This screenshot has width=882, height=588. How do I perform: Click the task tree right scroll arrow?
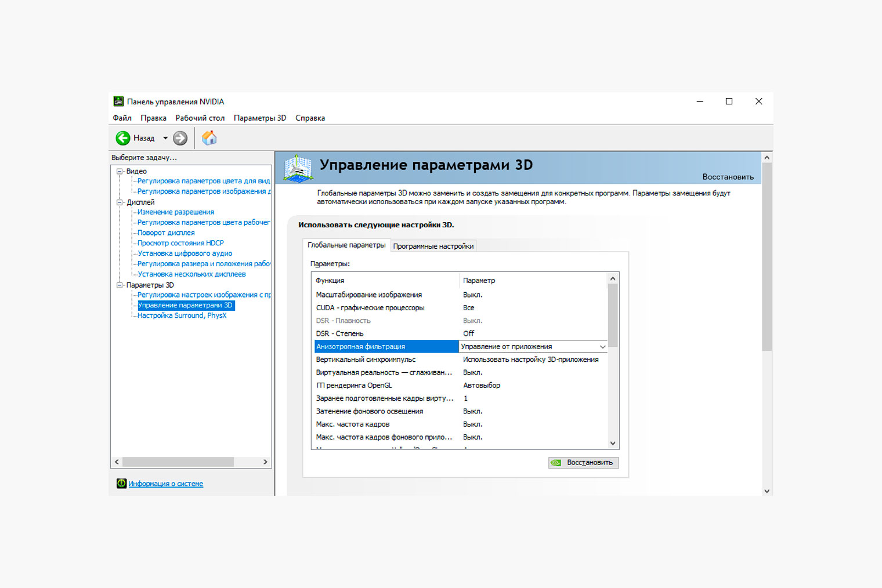265,462
